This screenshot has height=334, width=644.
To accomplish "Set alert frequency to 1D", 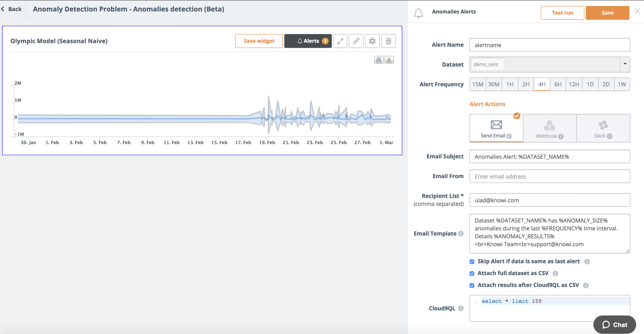I will tap(590, 84).
